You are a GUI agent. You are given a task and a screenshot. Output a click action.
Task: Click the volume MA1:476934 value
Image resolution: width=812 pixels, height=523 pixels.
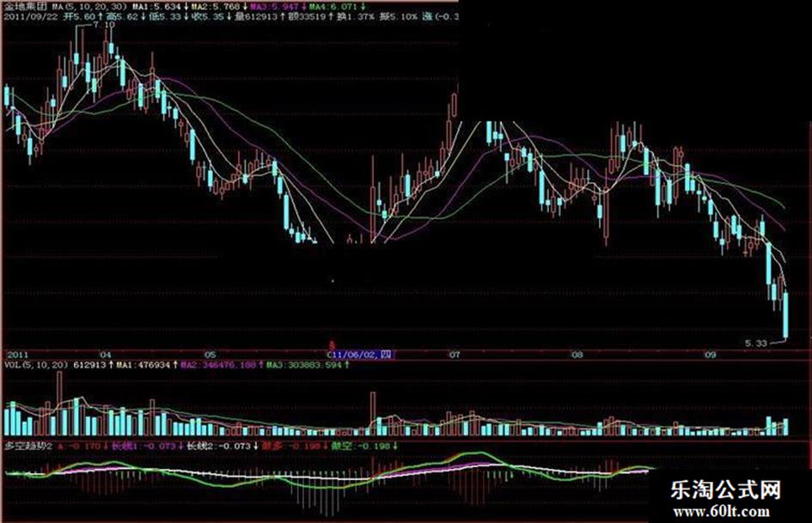click(x=143, y=365)
